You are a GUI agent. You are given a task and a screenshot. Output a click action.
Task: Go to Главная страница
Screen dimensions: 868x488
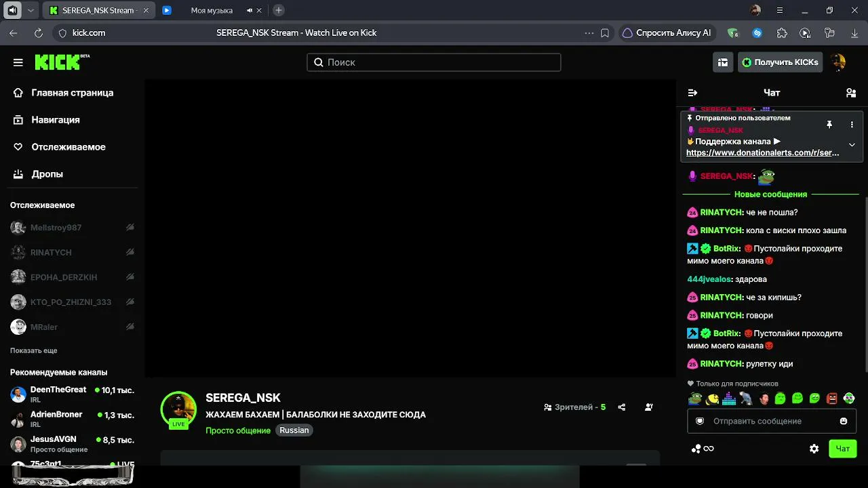tap(73, 93)
